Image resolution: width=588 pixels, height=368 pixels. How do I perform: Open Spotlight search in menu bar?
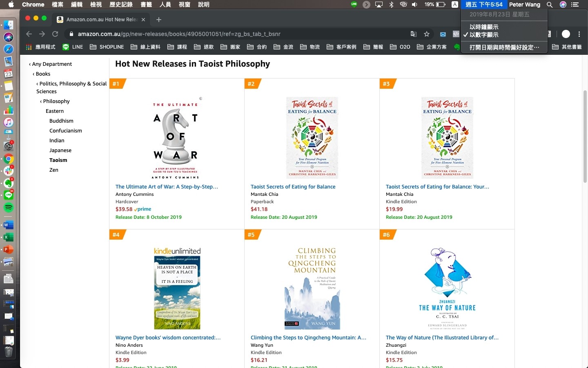point(550,4)
